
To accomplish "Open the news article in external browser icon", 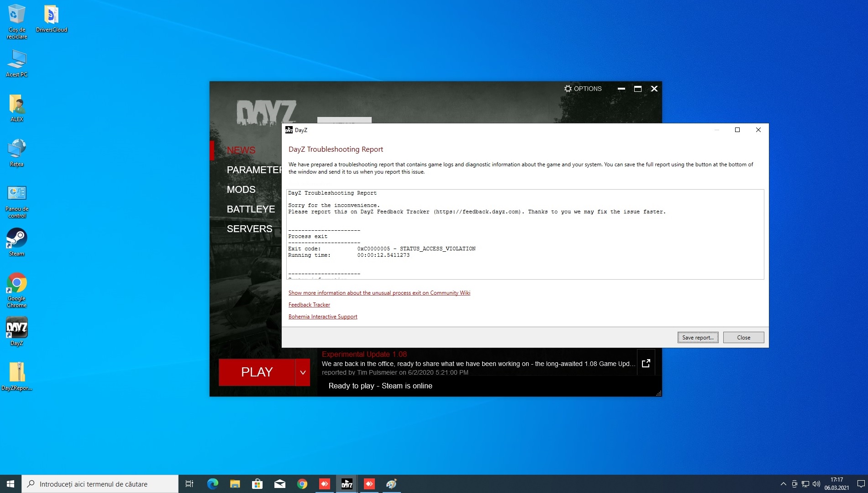I will coord(646,363).
